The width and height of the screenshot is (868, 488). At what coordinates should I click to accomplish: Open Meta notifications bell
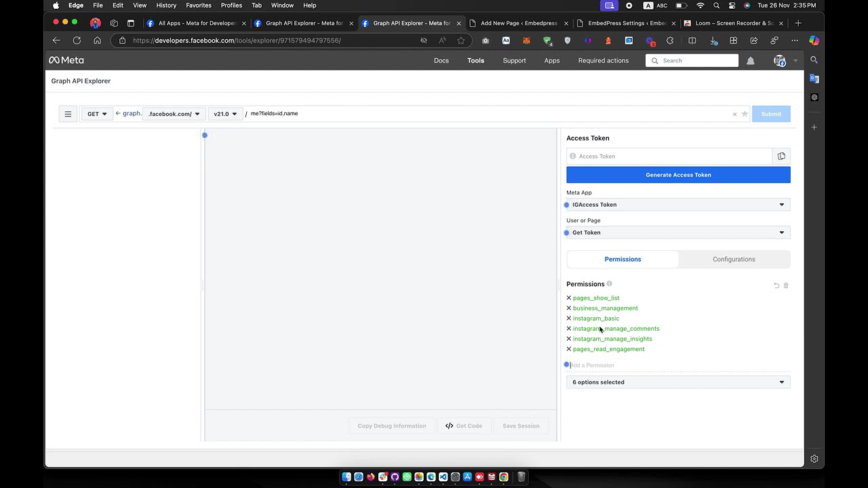point(751,61)
